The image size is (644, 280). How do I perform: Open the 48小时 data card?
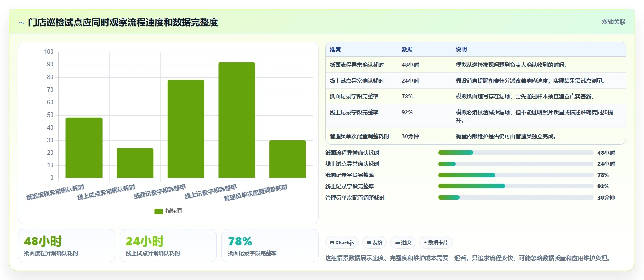click(66, 246)
